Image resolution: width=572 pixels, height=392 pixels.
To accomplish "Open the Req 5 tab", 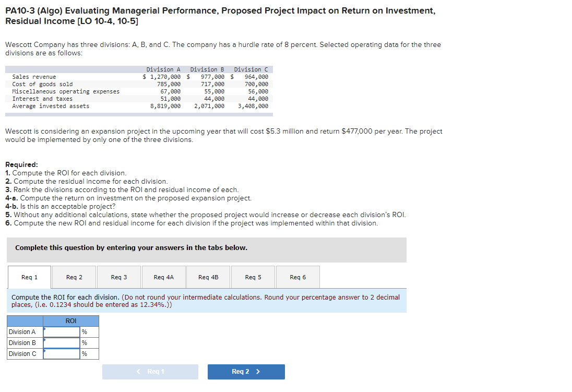I will click(253, 277).
